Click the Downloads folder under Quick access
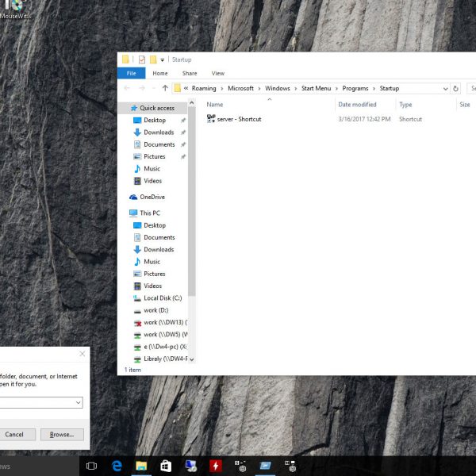The width and height of the screenshot is (476, 476). click(159, 132)
